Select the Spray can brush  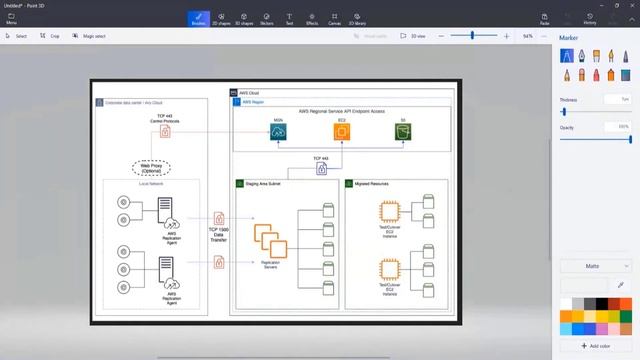[x=611, y=75]
